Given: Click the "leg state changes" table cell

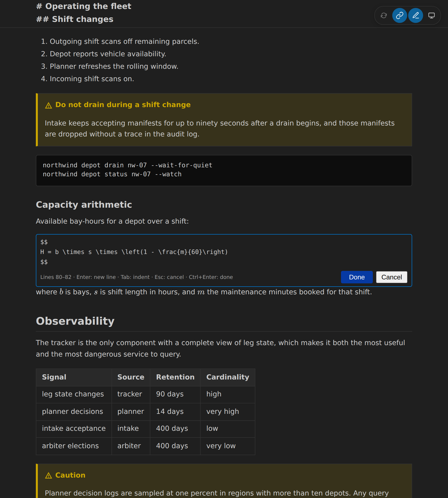Looking at the screenshot, I should point(74,394).
